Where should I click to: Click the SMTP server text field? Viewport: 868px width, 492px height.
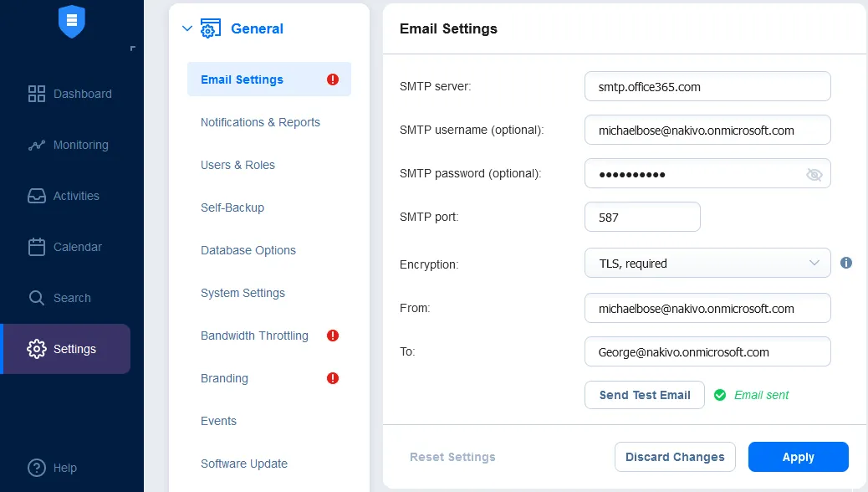point(707,86)
